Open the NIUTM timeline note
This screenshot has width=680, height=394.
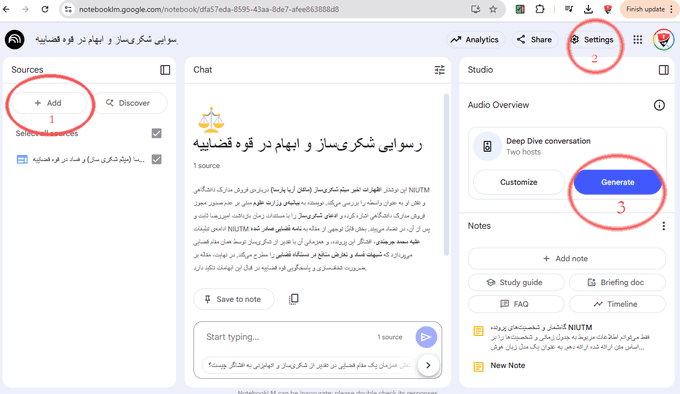click(566, 337)
